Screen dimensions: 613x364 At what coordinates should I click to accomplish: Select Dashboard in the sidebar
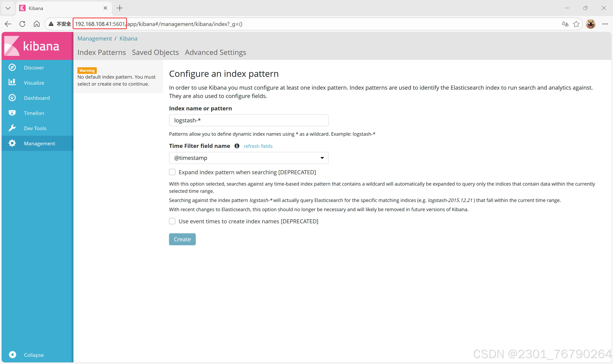point(38,98)
